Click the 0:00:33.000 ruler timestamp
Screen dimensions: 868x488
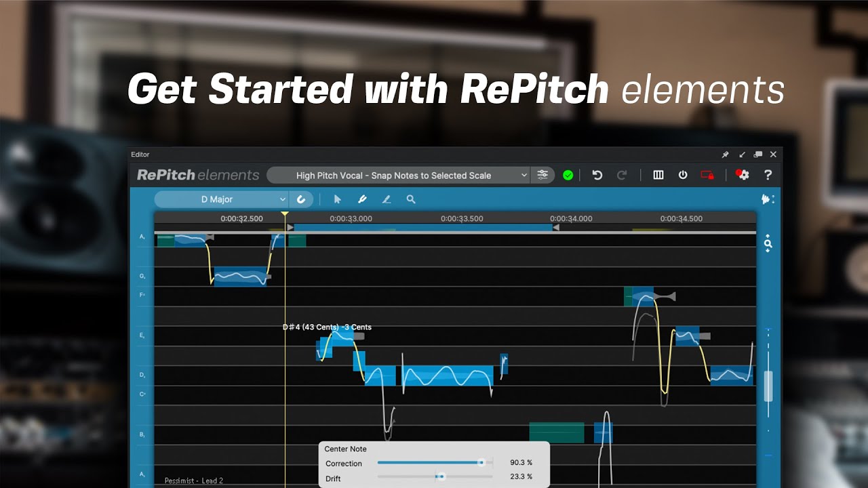click(351, 219)
